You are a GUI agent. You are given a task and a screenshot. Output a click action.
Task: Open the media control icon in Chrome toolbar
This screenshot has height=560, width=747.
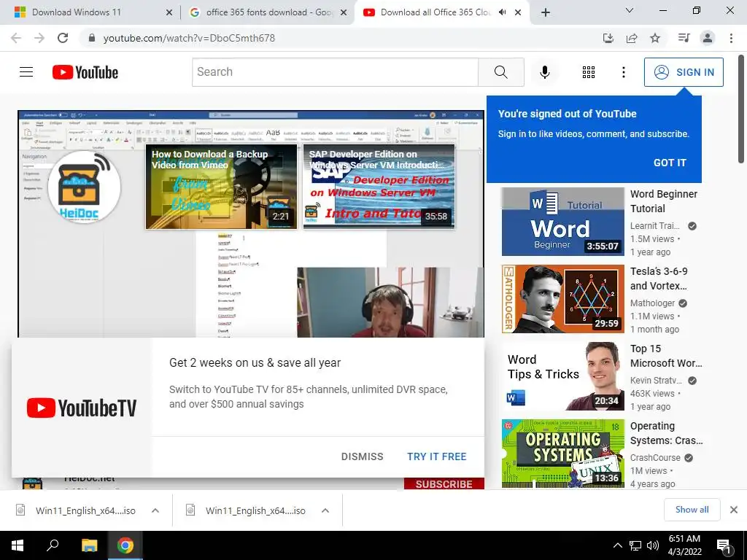click(684, 38)
